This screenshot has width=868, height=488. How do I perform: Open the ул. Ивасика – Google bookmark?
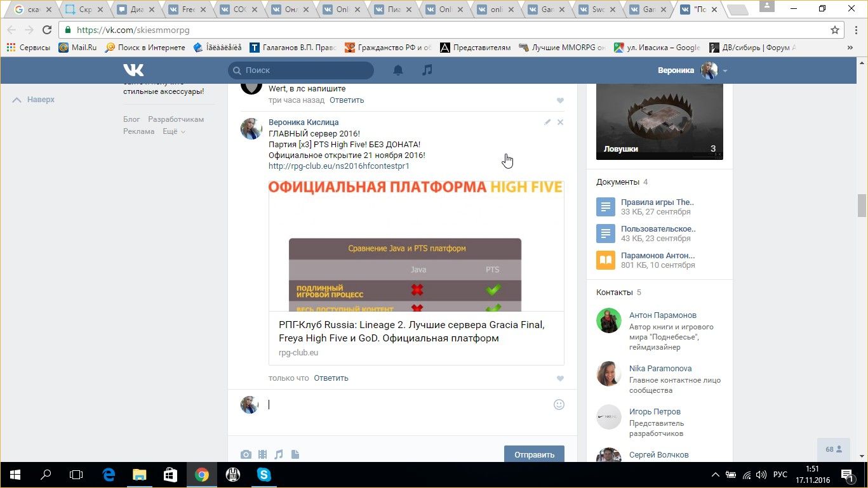[657, 48]
